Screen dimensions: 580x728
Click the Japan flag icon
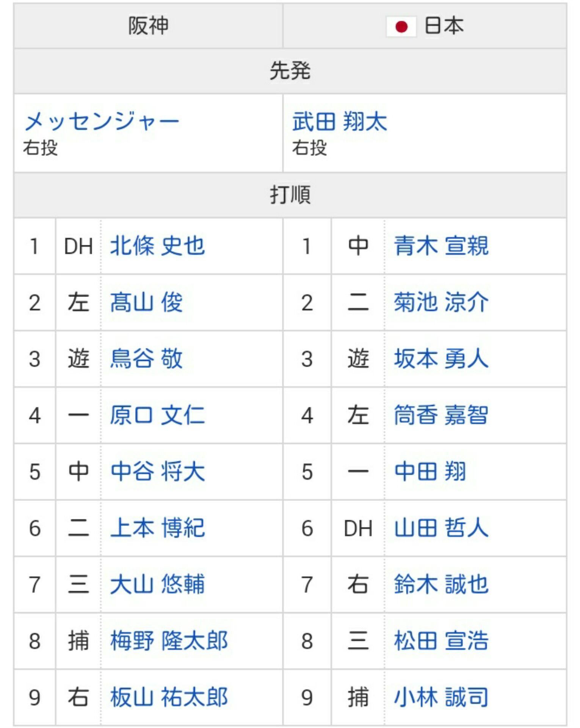pyautogui.click(x=401, y=27)
